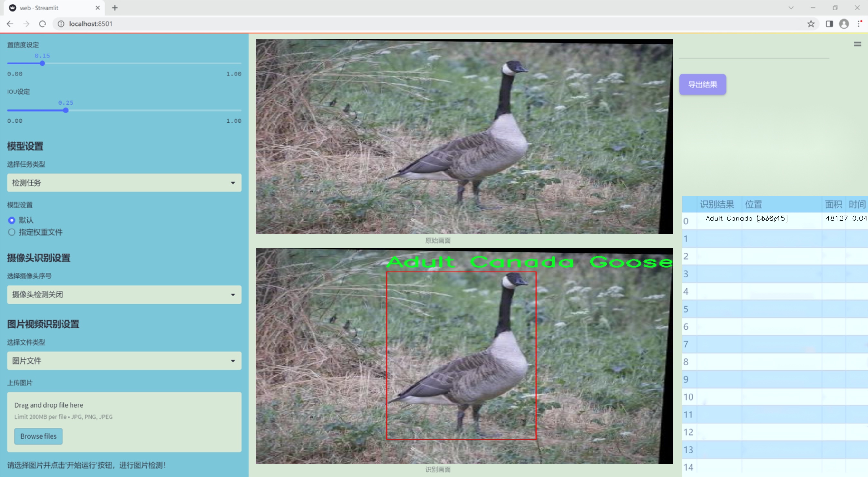Screen dimensions: 868x477
Task: Click the 导出结果 export button
Action: point(702,84)
